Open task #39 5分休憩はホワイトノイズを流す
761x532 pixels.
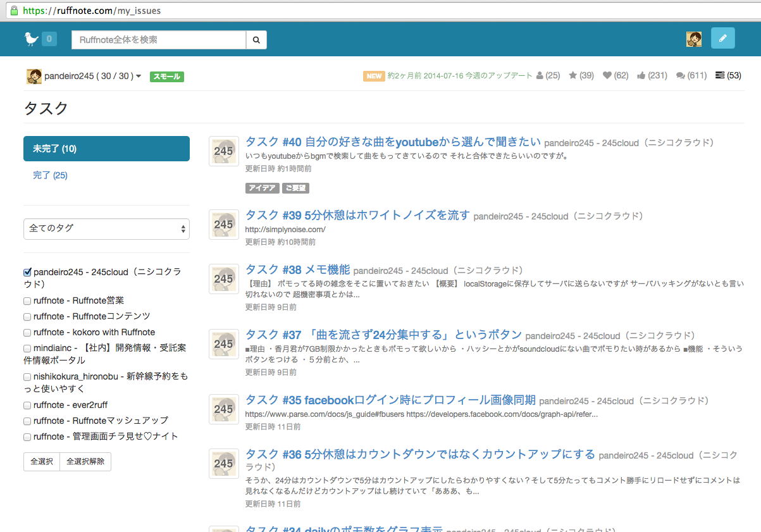point(357,215)
